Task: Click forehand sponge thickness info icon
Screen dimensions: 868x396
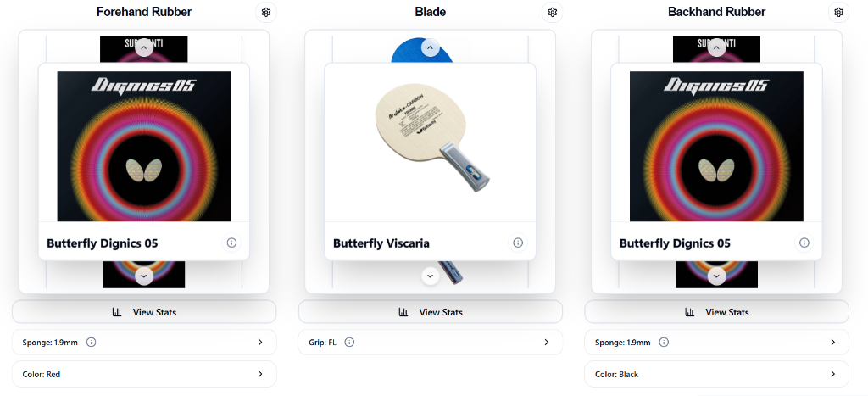Action: (x=92, y=343)
